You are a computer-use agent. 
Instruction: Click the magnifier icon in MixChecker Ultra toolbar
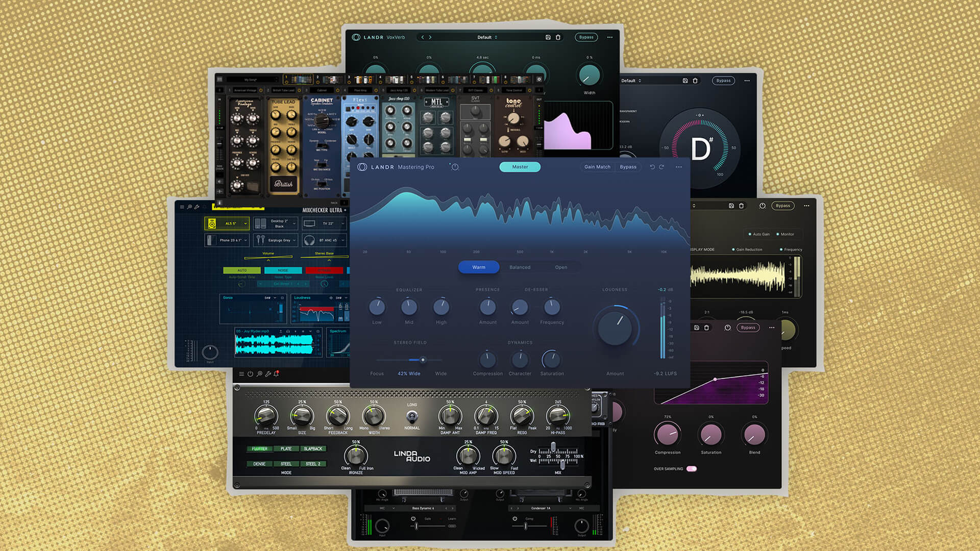[x=189, y=207]
